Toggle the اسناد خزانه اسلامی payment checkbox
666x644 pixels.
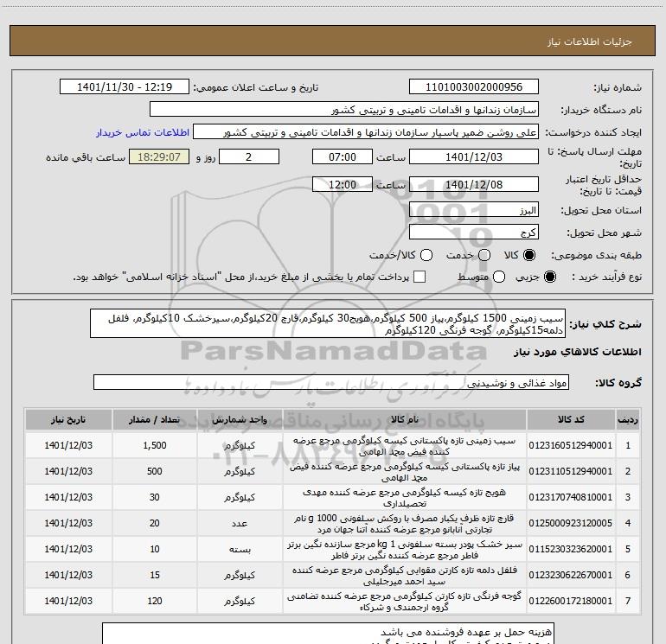(x=419, y=277)
